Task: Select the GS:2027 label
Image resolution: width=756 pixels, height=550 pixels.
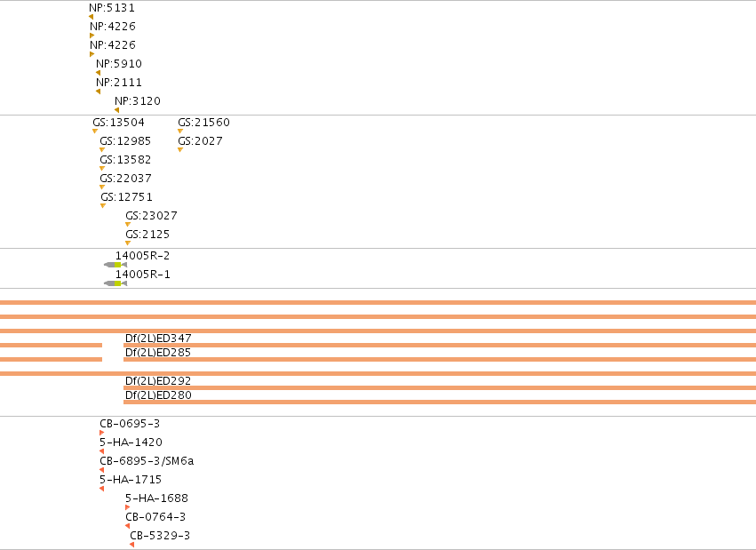Action: tap(200, 141)
